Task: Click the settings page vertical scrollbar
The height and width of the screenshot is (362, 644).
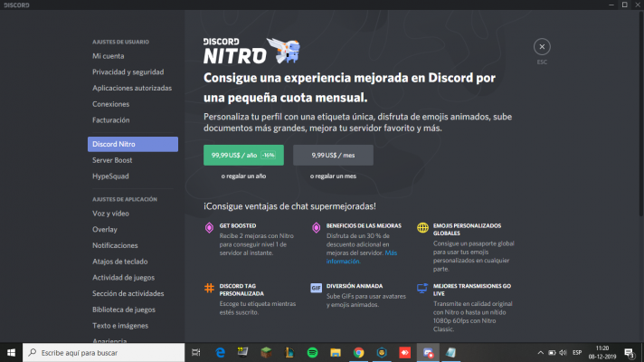Action: click(x=641, y=112)
